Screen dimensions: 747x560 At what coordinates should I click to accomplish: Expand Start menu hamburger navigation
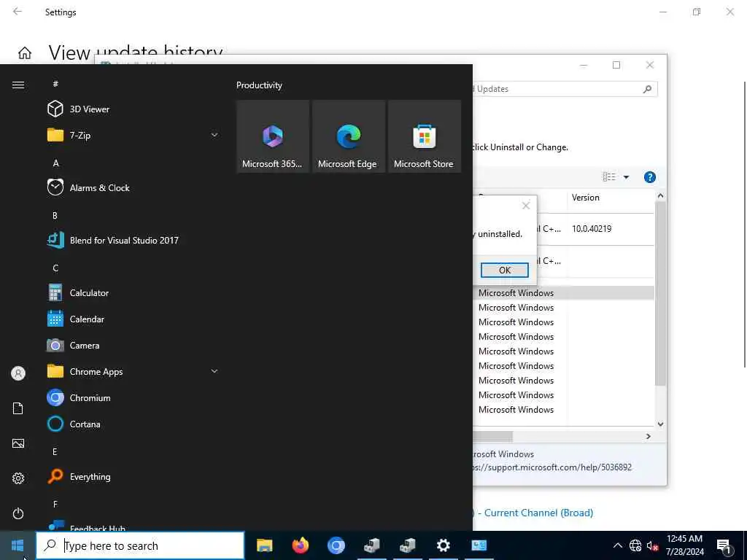[x=18, y=85]
